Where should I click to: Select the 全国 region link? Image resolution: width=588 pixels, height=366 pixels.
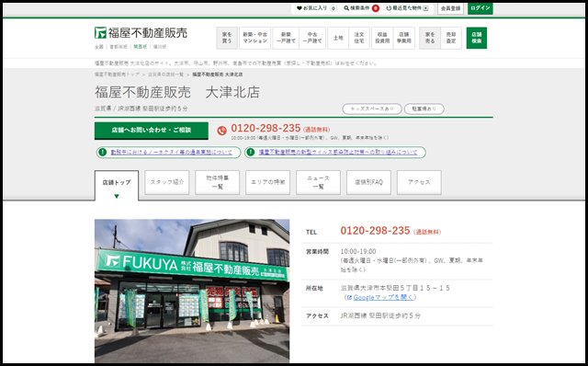pyautogui.click(x=98, y=47)
